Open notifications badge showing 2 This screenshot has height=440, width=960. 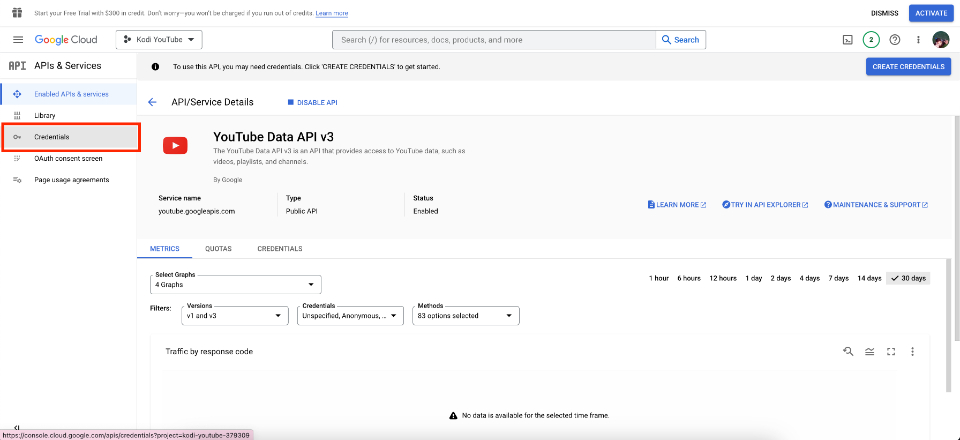[871, 40]
